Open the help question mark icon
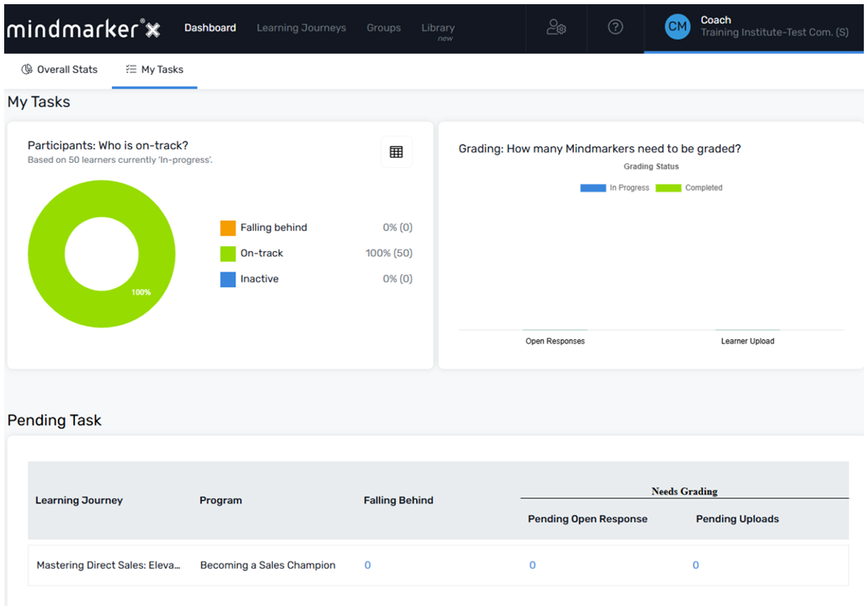The width and height of the screenshot is (868, 610). (615, 27)
